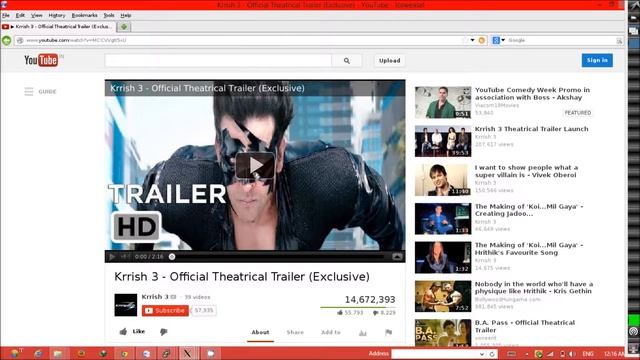The image size is (640, 360).
Task: Click the taskbar Address refresh icon
Action: [492, 354]
